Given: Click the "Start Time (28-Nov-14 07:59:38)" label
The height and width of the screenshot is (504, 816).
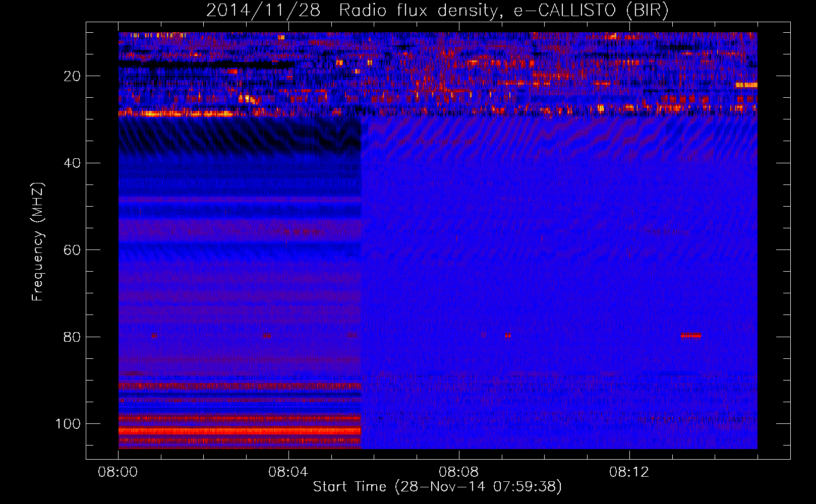Looking at the screenshot, I should [x=437, y=487].
